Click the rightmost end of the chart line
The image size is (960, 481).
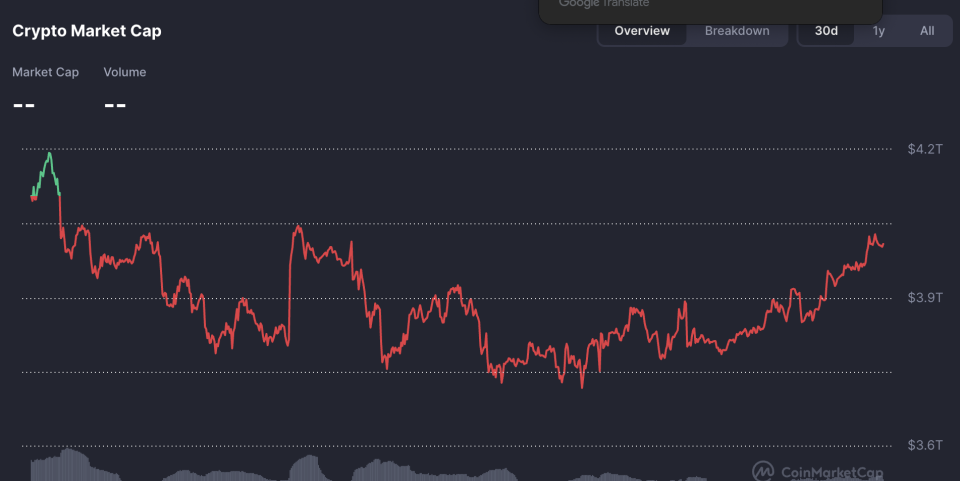click(x=883, y=245)
